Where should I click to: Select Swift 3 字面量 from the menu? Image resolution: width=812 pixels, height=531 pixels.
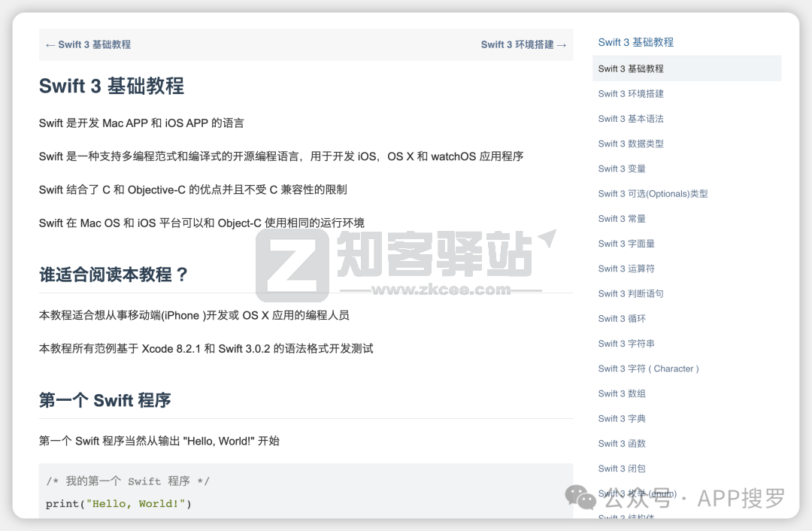(x=626, y=243)
